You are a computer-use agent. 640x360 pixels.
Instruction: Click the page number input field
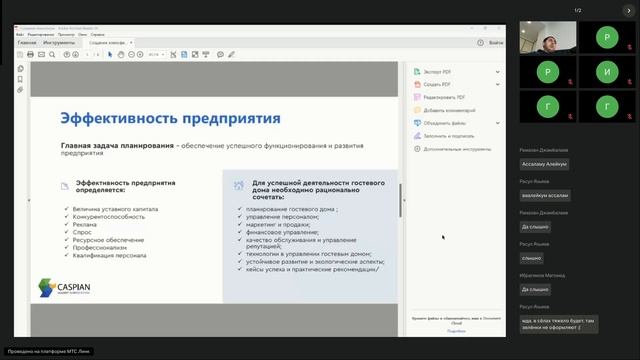tap(87, 54)
